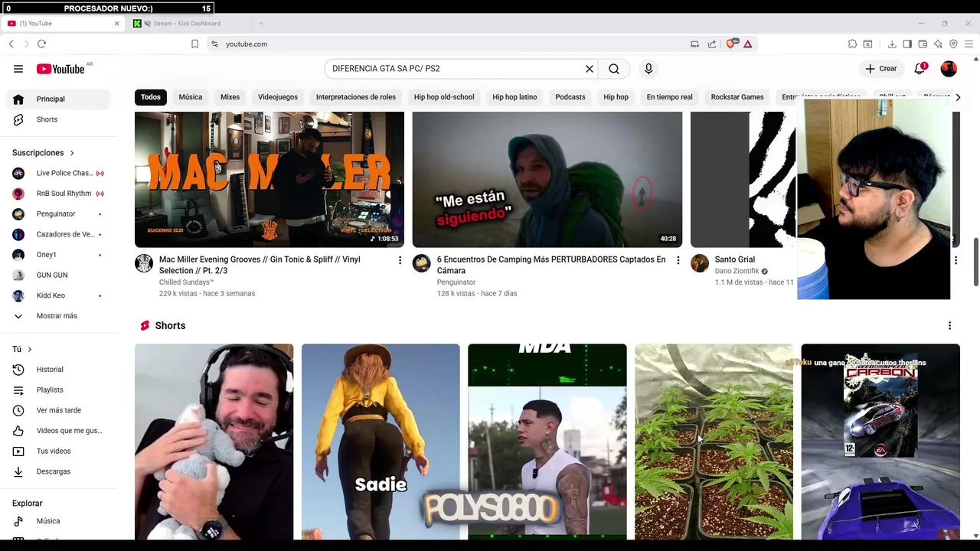Open Descargas in the sidebar

(x=59, y=471)
